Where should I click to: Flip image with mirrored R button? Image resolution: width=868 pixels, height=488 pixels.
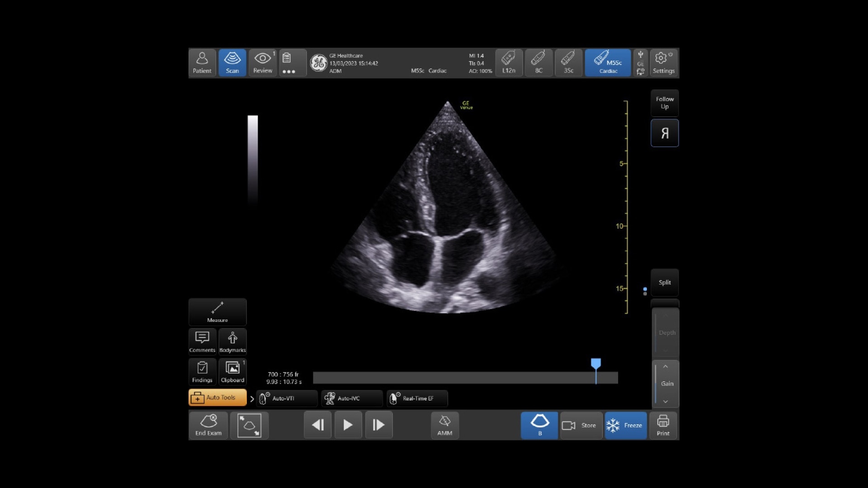click(665, 133)
